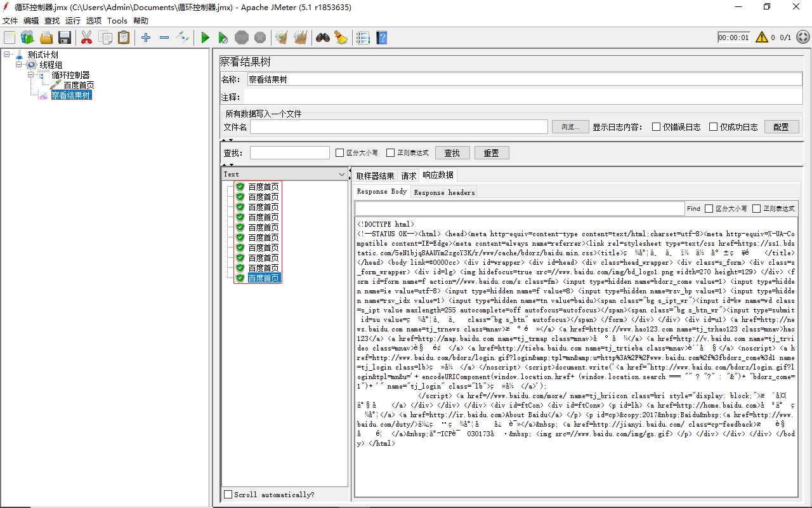Click the 重置 button

492,152
